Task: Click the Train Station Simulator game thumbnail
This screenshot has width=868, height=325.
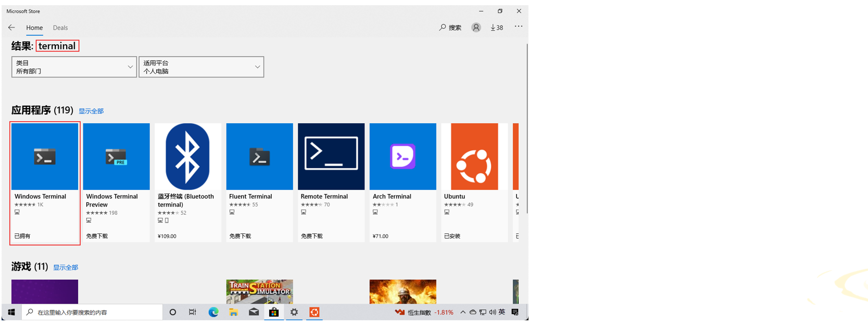Action: (x=260, y=292)
